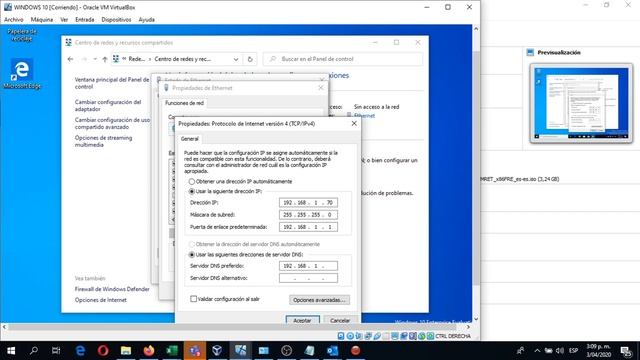Open Opciones avanzadas

click(319, 300)
